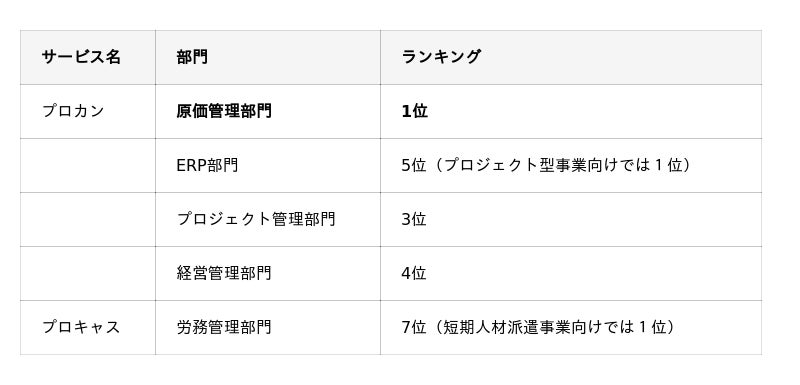Click the empty service cell beside プロジェクト管理部門

(88, 219)
